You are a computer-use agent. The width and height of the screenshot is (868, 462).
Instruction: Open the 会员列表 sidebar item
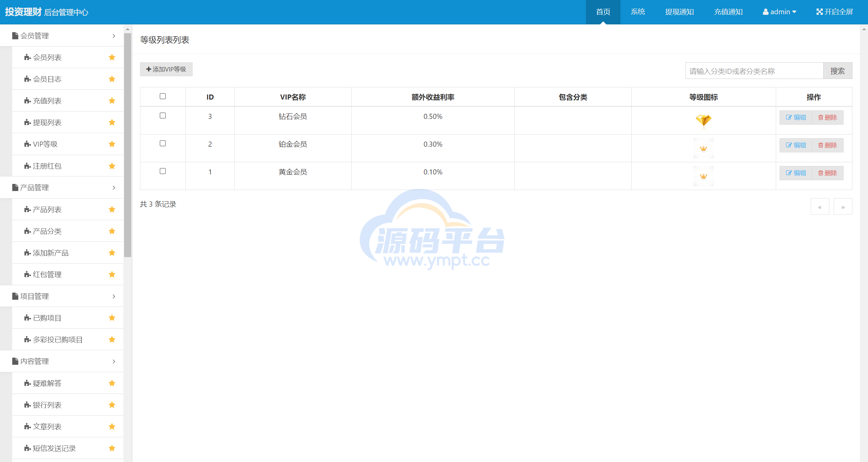click(68, 57)
